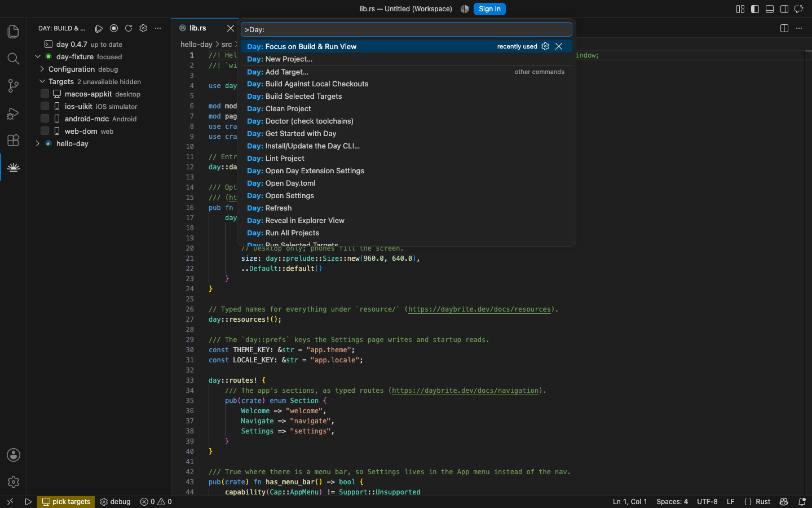Change encoding UTF-8 in status bar
The width and height of the screenshot is (812, 508).
707,502
